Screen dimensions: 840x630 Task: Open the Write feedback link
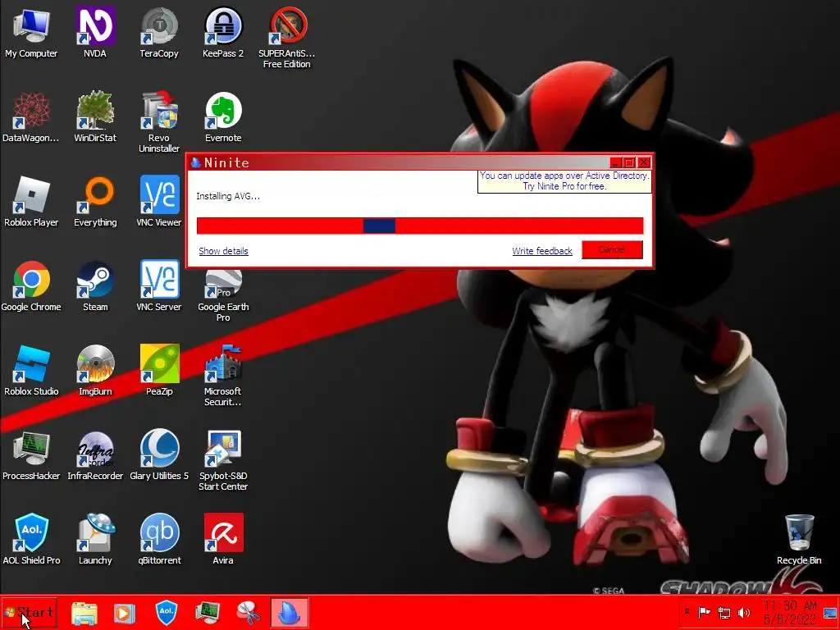click(542, 251)
